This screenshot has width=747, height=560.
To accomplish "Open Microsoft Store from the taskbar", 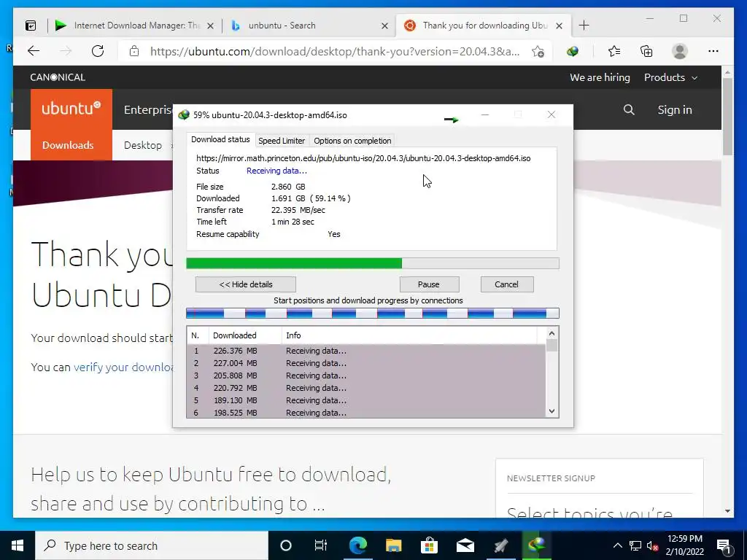I will click(429, 545).
